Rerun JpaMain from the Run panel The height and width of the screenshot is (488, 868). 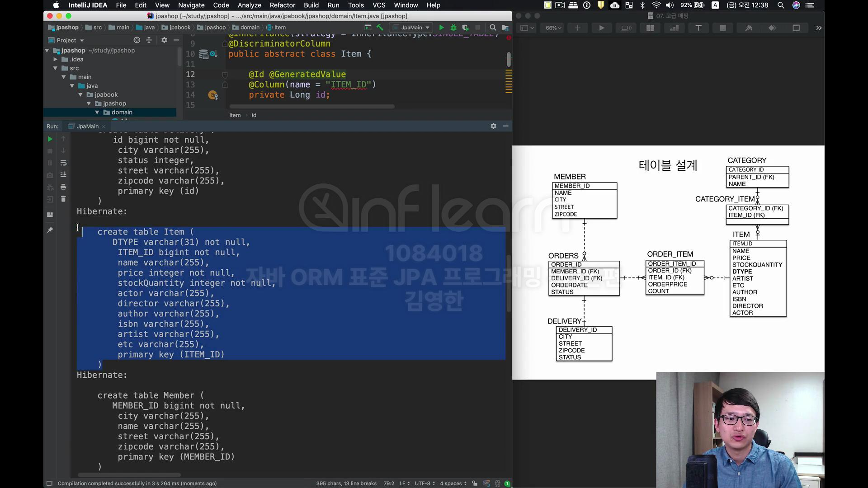[50, 139]
